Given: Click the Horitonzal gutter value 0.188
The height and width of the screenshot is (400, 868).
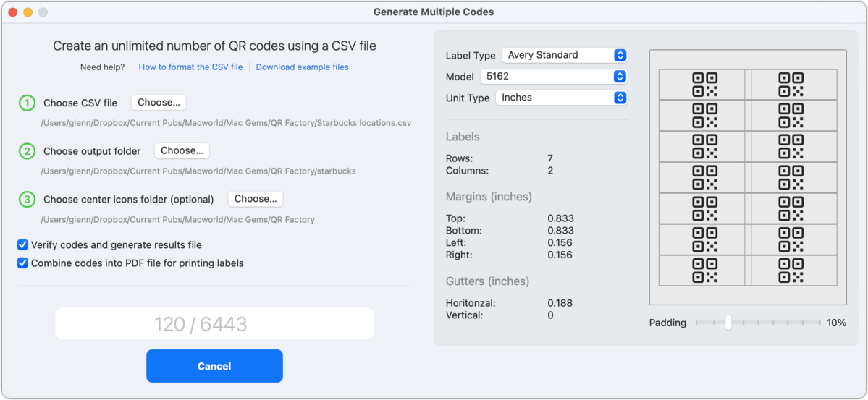Looking at the screenshot, I should pos(560,303).
